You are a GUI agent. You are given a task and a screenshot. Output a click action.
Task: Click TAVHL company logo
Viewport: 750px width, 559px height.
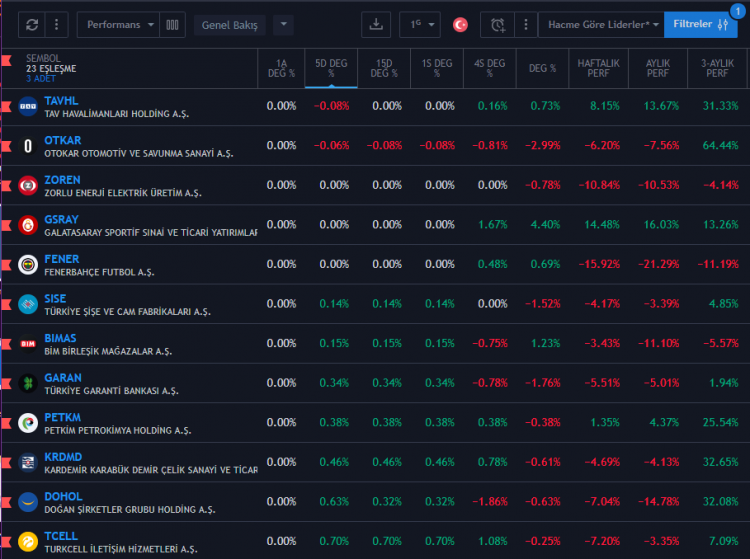28,106
